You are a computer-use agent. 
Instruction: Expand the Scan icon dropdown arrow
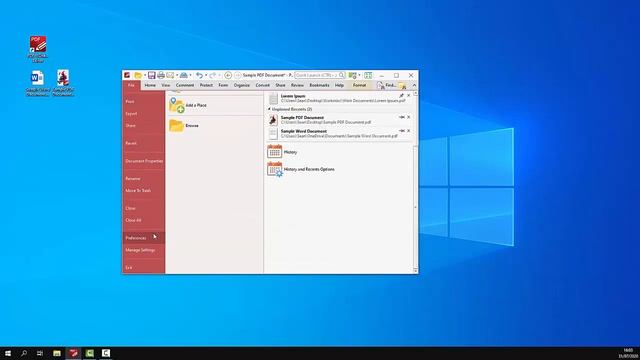click(190, 76)
